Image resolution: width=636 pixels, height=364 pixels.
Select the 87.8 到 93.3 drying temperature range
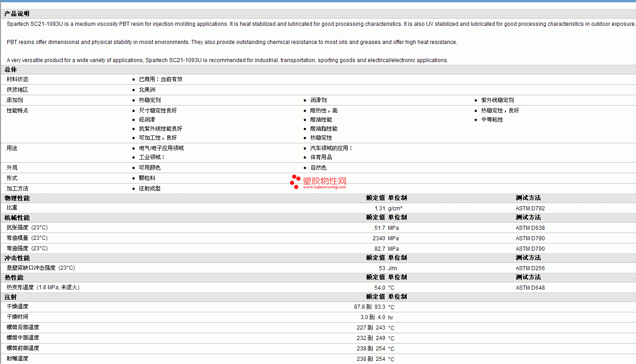369,307
